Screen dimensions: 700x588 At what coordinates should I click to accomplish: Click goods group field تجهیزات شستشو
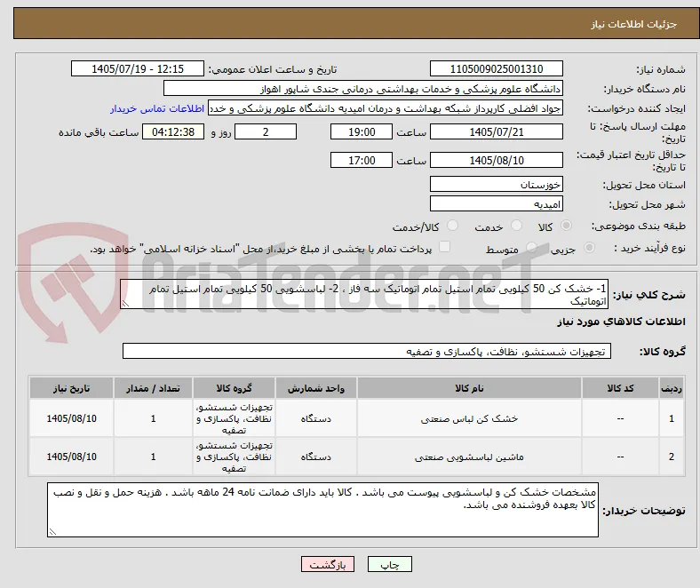pos(367,351)
